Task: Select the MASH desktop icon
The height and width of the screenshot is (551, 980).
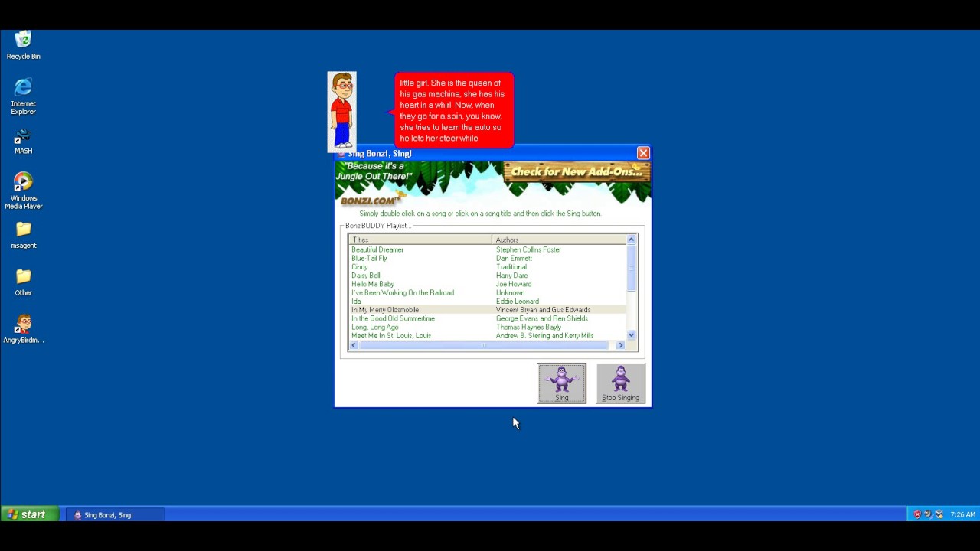Action: pyautogui.click(x=23, y=142)
